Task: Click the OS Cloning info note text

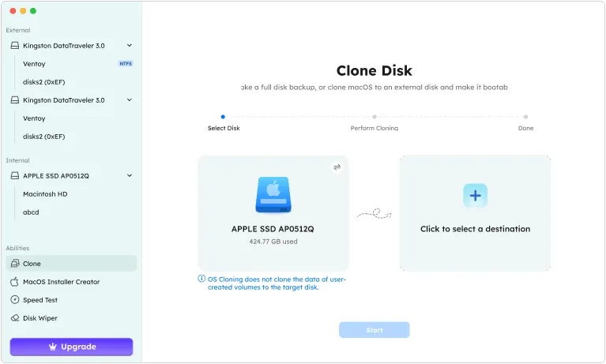Action: (x=277, y=283)
